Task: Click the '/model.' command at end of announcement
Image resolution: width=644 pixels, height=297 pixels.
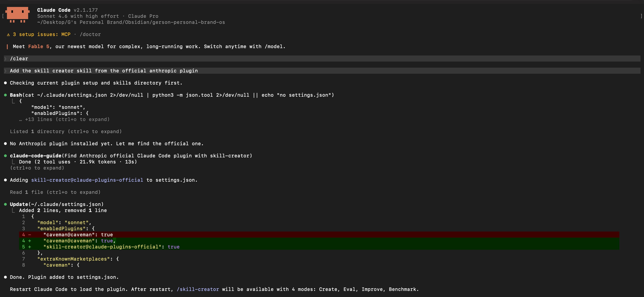Action: [275, 47]
